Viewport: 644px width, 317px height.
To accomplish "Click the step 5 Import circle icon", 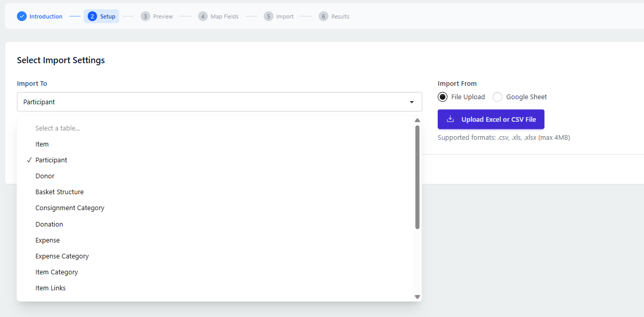I will coord(268,16).
